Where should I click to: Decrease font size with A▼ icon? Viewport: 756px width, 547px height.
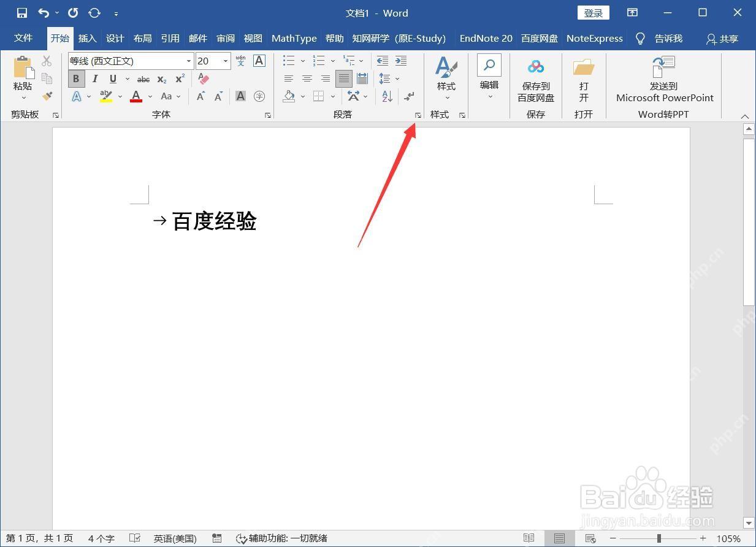coord(219,96)
